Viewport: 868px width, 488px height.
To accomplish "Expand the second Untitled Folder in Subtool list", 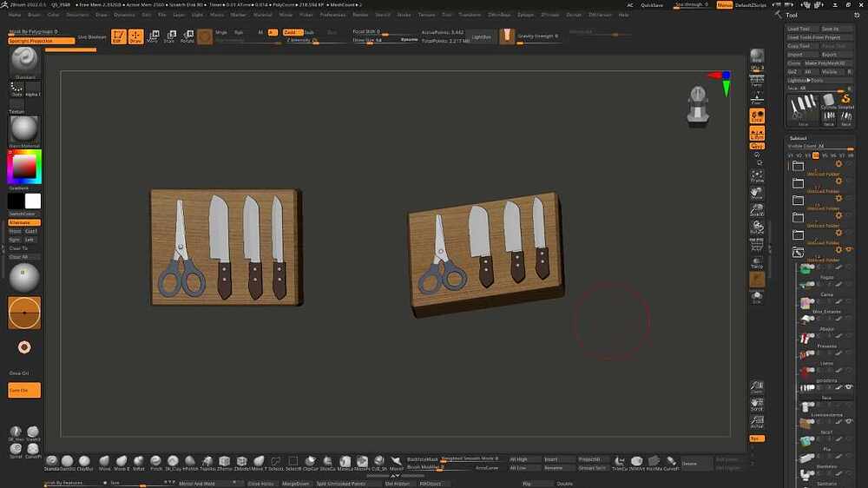I will pos(798,183).
